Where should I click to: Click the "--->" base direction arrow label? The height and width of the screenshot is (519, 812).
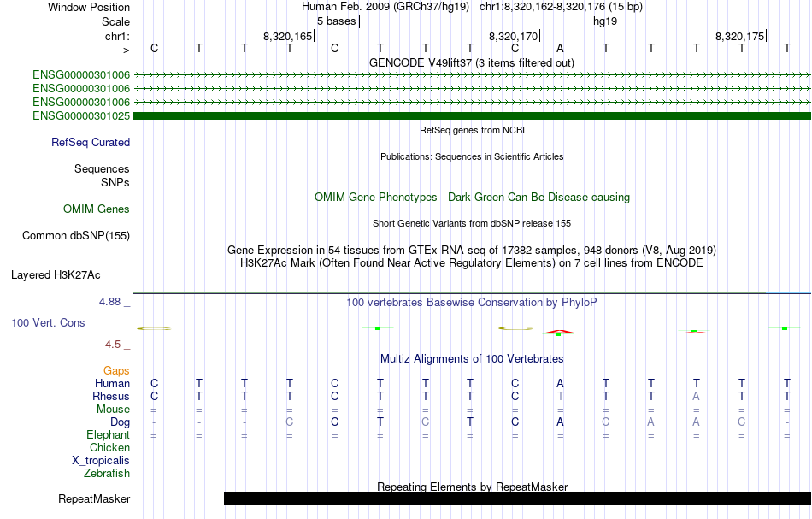click(x=121, y=50)
